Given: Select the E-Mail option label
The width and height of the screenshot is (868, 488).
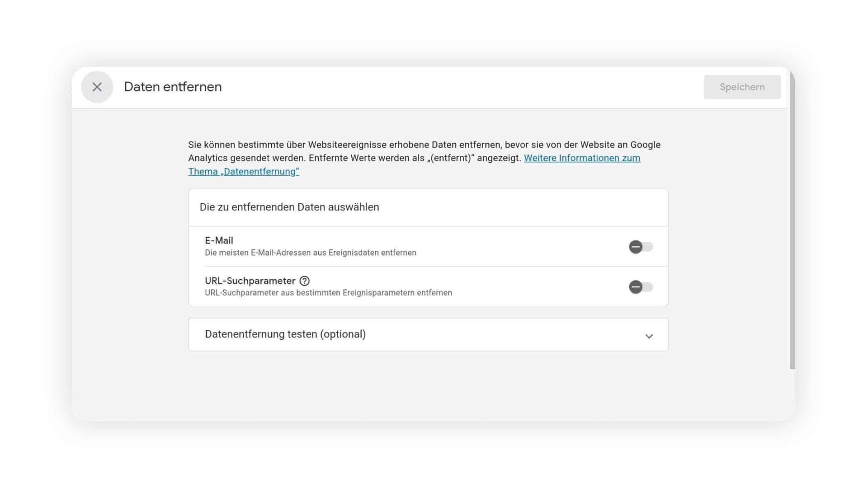Looking at the screenshot, I should click(219, 240).
